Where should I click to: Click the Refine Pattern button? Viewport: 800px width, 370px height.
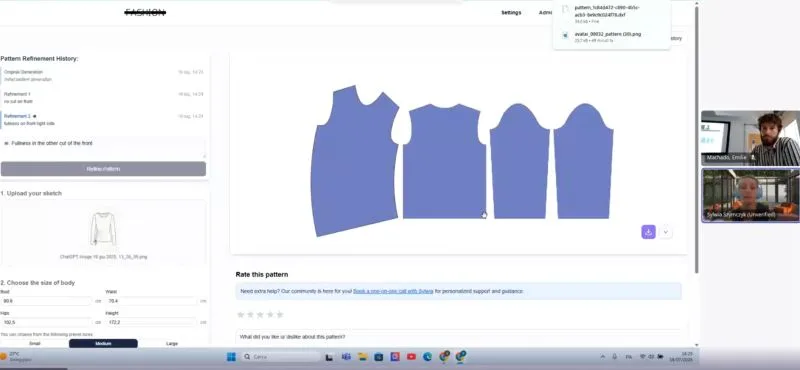(103, 169)
